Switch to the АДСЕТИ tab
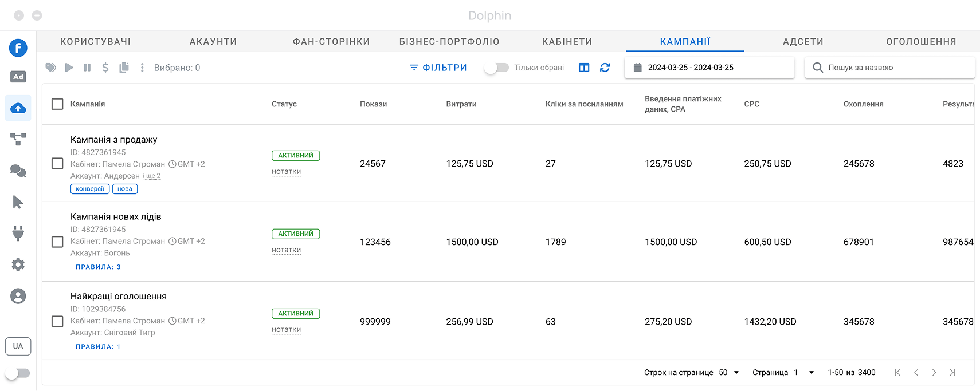The height and width of the screenshot is (391, 980). 802,42
